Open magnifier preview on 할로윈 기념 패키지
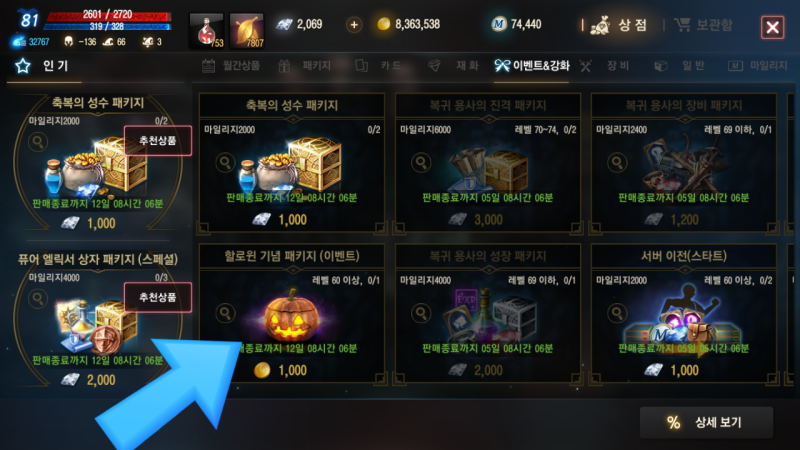Viewport: 800px width, 450px height. [x=225, y=313]
